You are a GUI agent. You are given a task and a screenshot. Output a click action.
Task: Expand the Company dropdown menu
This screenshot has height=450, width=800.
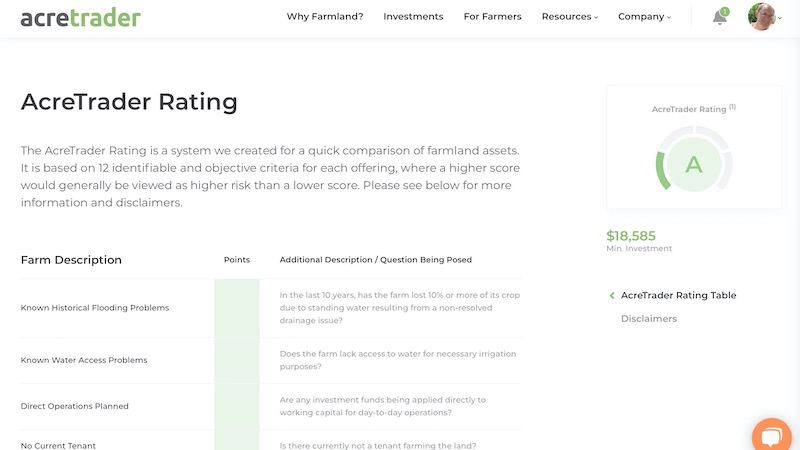(x=644, y=17)
